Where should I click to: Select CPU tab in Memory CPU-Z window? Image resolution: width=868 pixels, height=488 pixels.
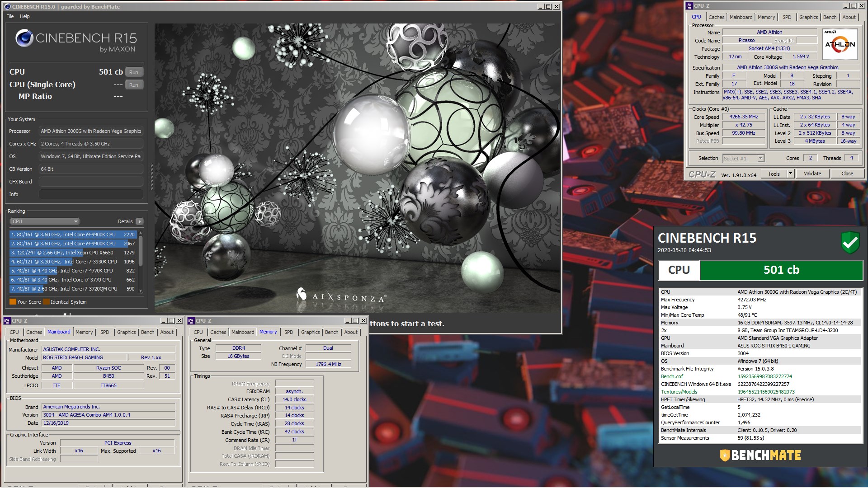click(x=198, y=332)
